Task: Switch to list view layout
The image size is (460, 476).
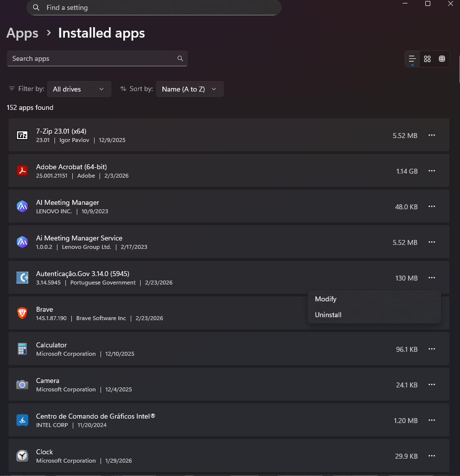Action: [412, 59]
